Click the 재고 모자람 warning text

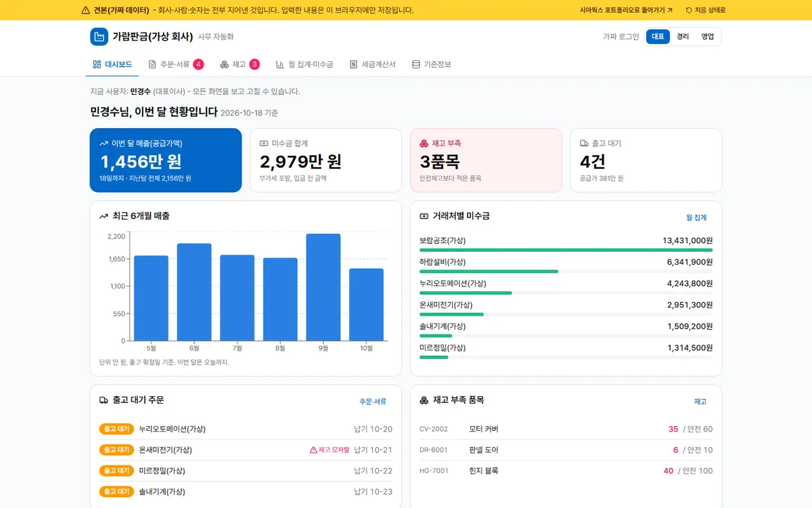coord(334,450)
